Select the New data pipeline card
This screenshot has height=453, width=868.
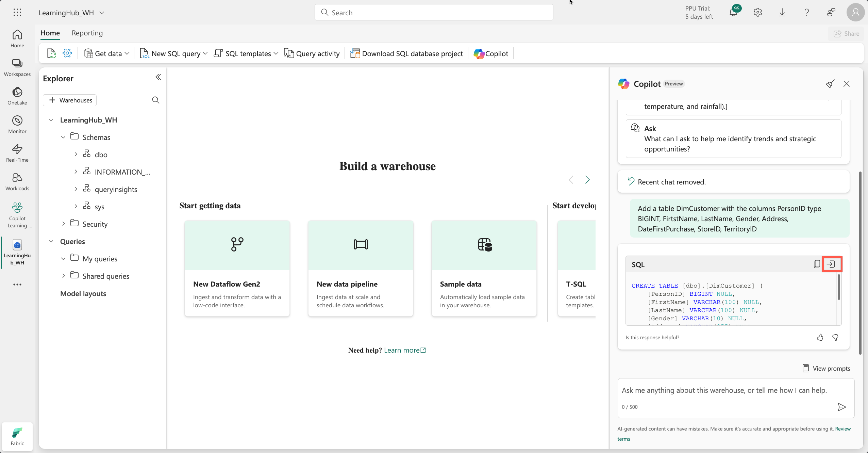(x=361, y=269)
